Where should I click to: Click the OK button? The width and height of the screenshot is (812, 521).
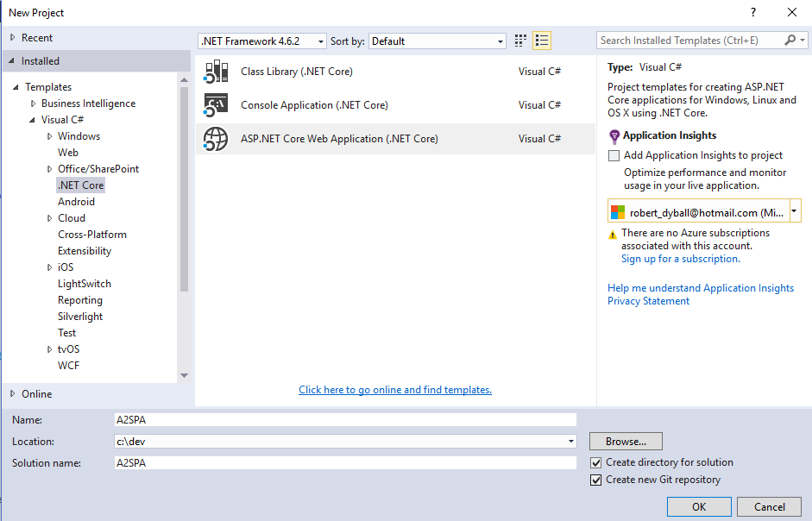(699, 506)
